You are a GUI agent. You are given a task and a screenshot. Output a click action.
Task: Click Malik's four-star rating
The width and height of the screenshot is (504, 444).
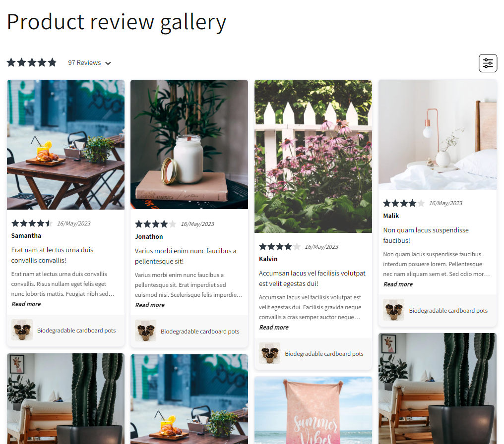[404, 203]
